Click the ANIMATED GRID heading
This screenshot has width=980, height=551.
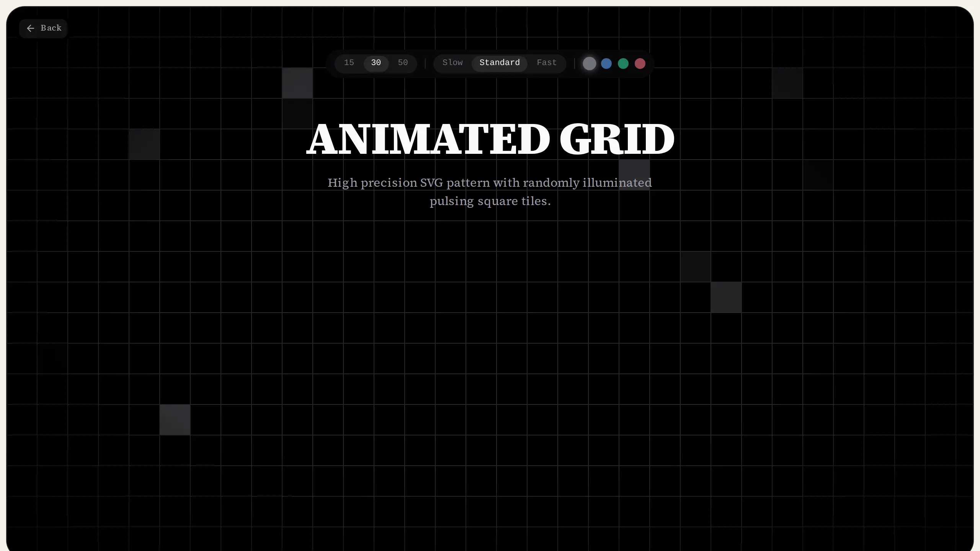click(490, 139)
